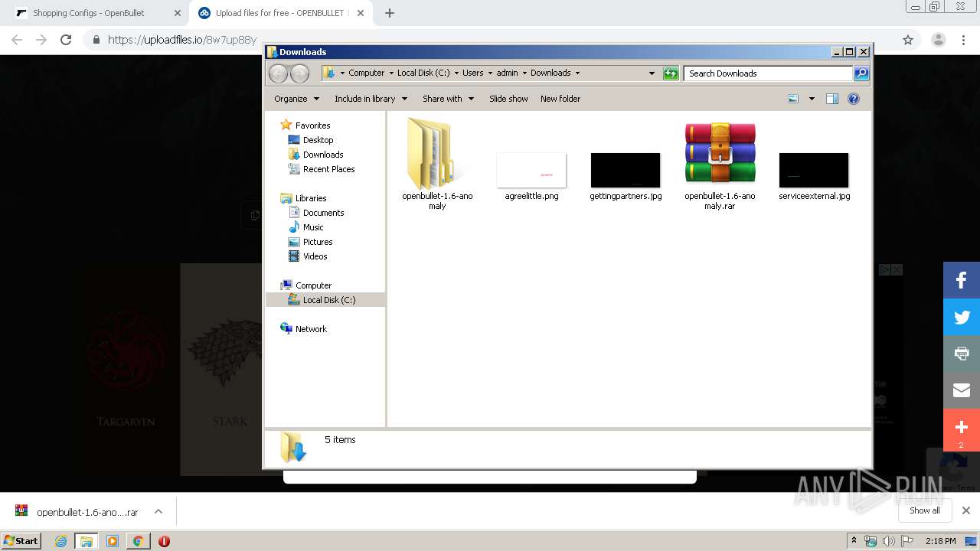Screen dimensions: 980x551
Task: Click the Chrome address bar URL
Action: pyautogui.click(x=182, y=40)
